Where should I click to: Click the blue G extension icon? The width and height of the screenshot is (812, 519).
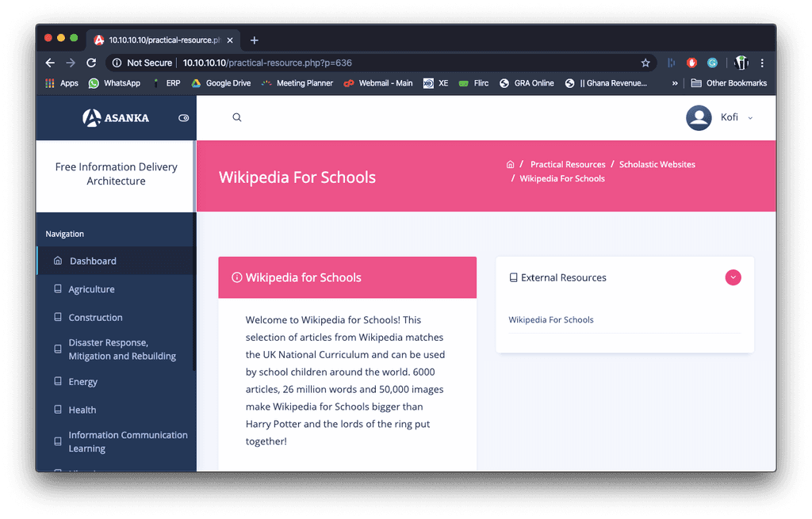(x=713, y=63)
